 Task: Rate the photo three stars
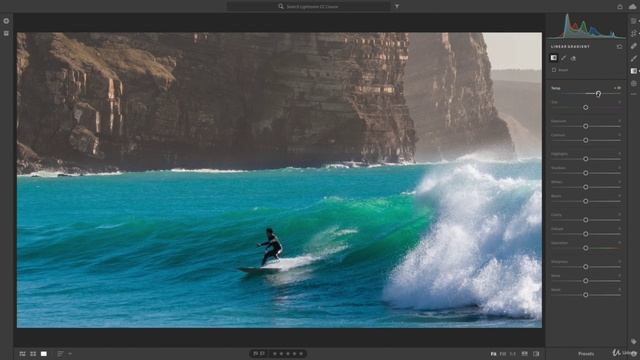[288, 354]
